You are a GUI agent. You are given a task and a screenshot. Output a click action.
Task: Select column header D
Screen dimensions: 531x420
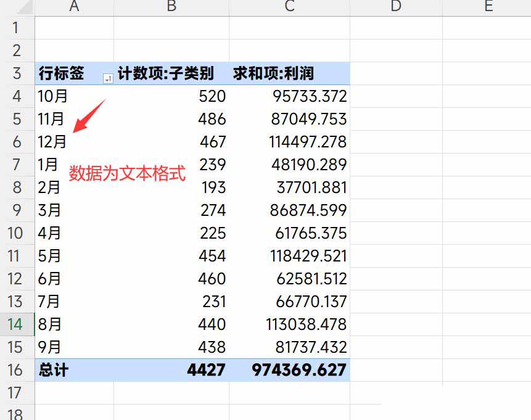click(394, 7)
